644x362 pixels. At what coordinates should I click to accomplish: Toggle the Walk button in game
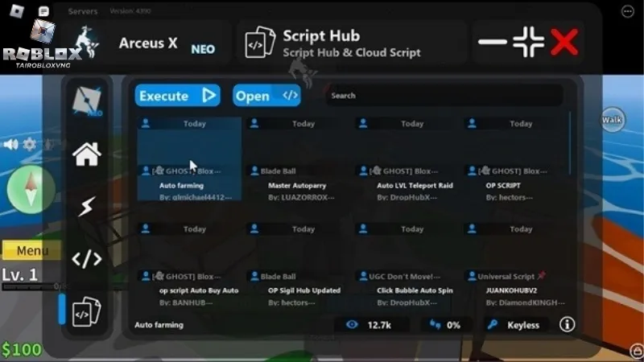point(612,120)
